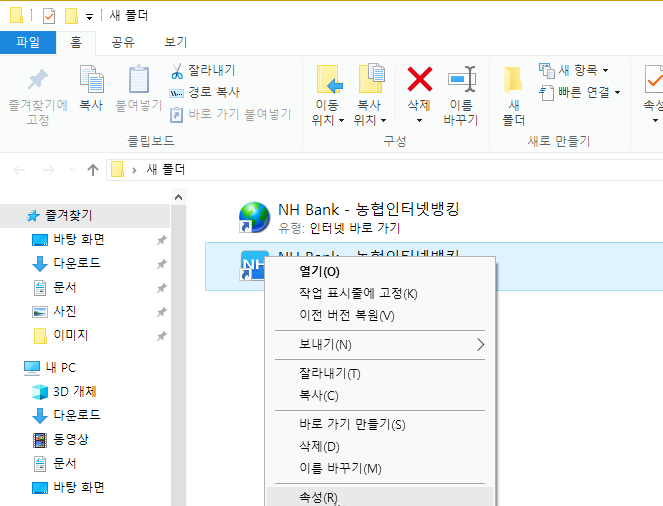Click the Properties checkmark icon in ribbon

click(x=654, y=79)
